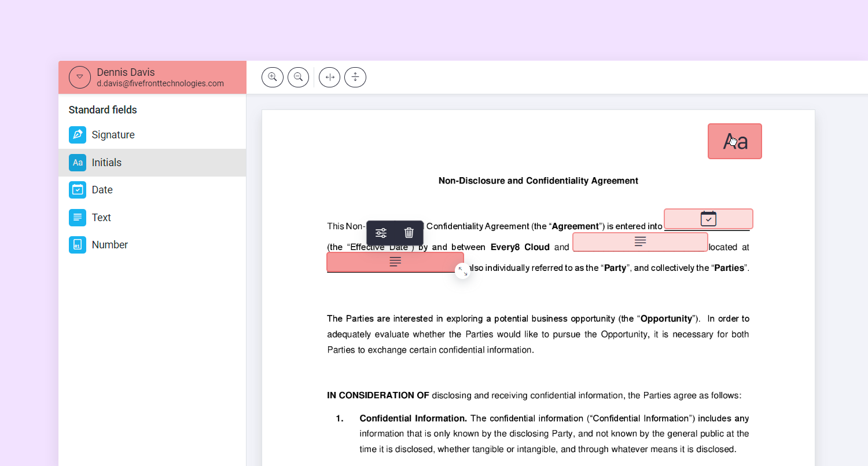Select the Initials field type
Screen dimensions: 868x466
pos(106,163)
